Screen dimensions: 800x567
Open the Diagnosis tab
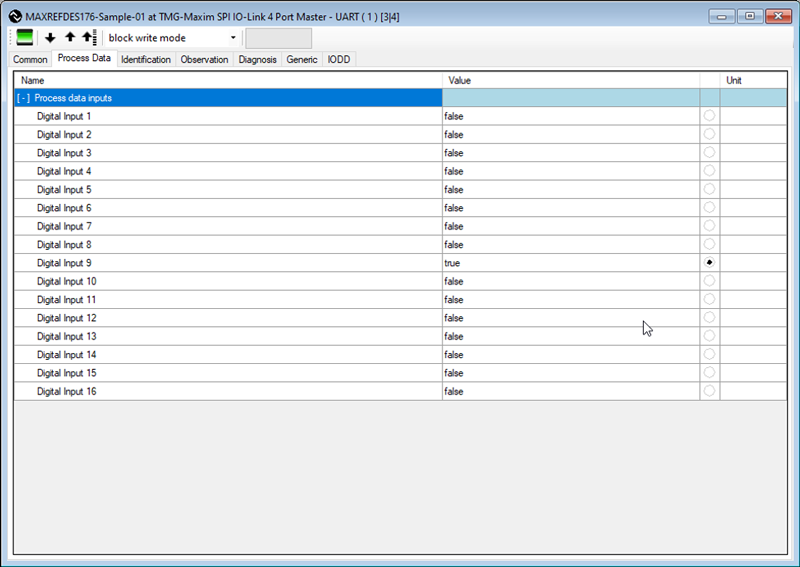point(257,59)
